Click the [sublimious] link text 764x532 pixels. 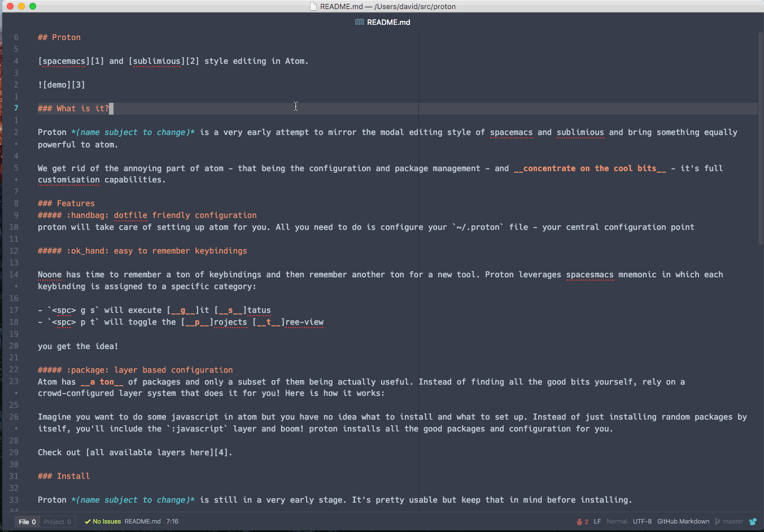(x=157, y=61)
